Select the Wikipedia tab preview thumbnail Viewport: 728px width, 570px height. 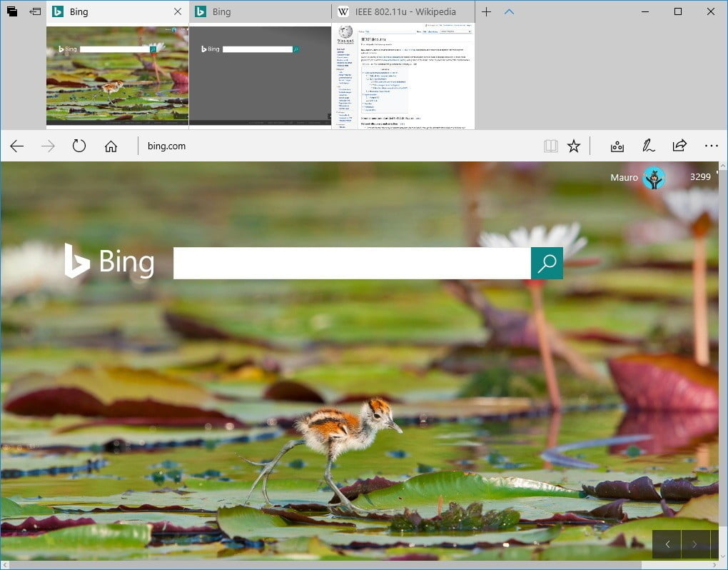click(x=403, y=76)
